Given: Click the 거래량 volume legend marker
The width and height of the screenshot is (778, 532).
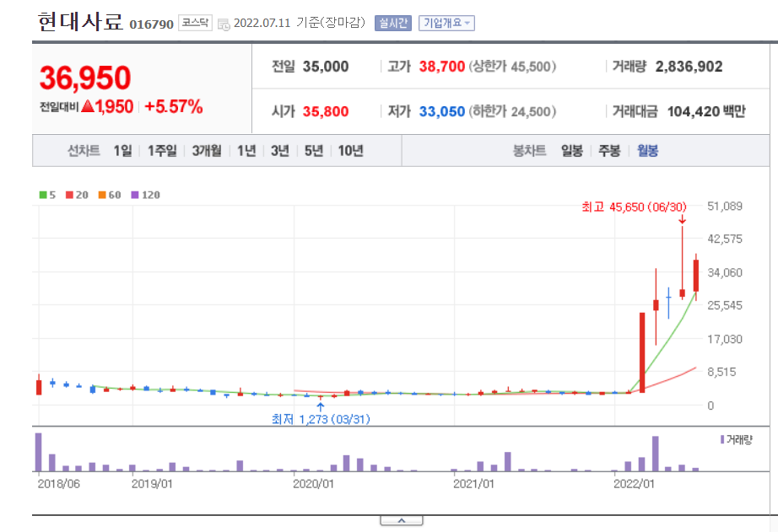Looking at the screenshot, I should pos(722,439).
